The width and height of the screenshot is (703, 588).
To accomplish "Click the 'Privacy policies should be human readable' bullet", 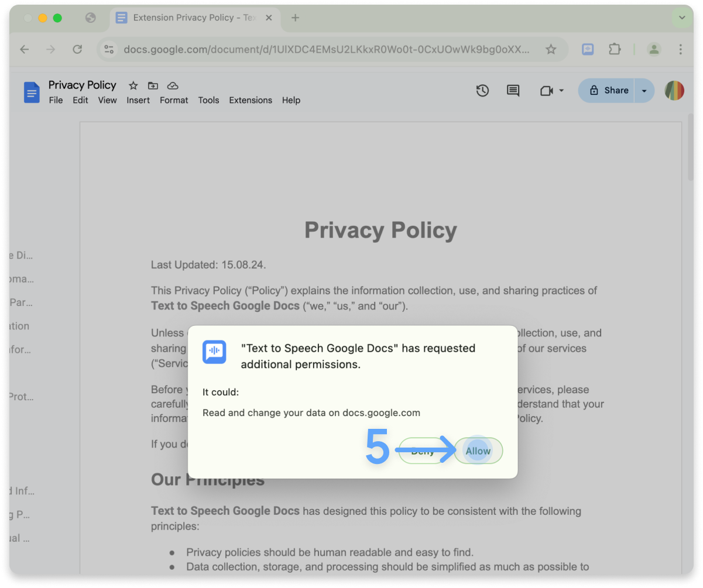I will click(330, 552).
